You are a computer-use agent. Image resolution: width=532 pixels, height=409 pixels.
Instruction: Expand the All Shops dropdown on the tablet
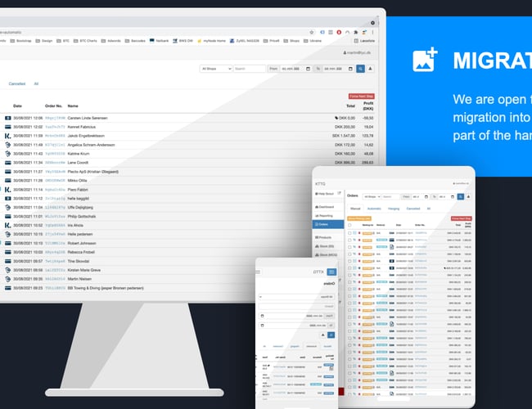pos(372,197)
